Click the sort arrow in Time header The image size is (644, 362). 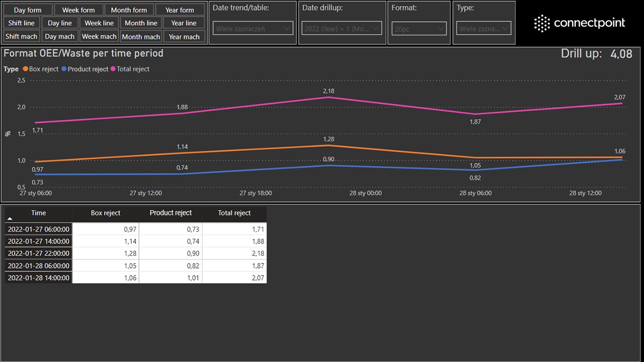10,219
